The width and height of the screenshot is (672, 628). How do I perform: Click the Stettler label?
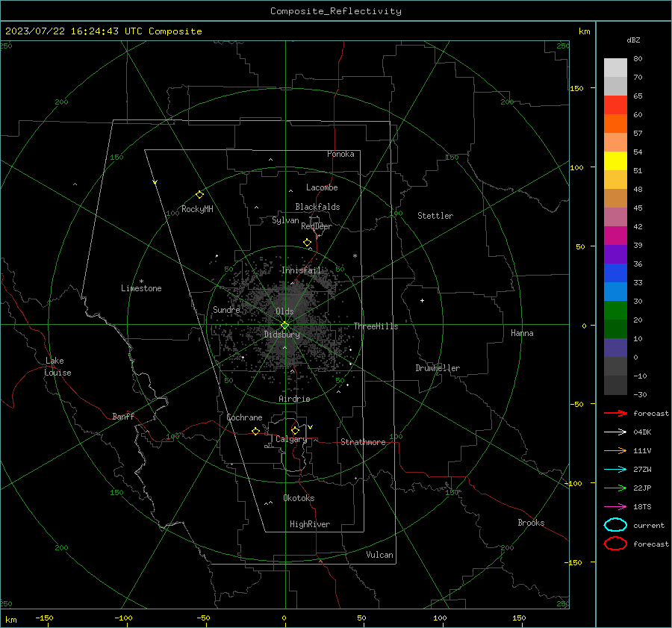pyautogui.click(x=435, y=216)
